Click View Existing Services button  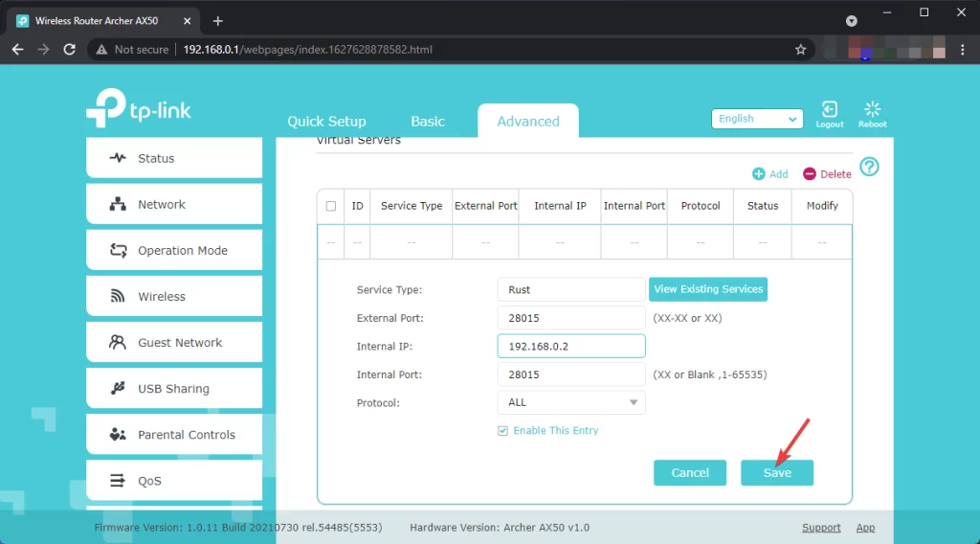pyautogui.click(x=708, y=289)
